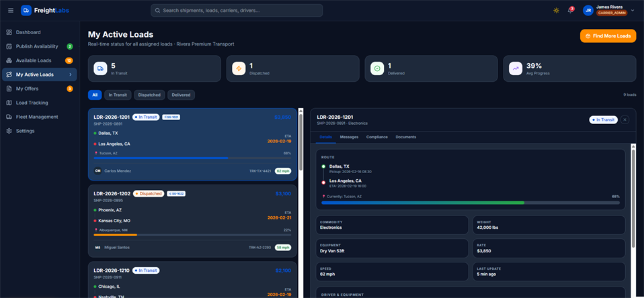Image resolution: width=644 pixels, height=298 pixels.
Task: Click the load list scrollbar
Action: [x=300, y=142]
